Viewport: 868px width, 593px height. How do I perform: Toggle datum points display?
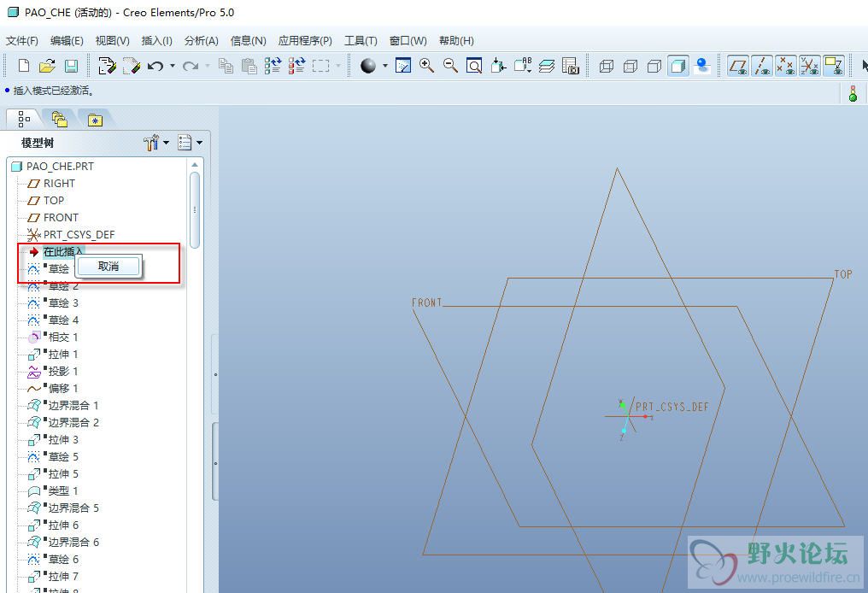(x=785, y=66)
